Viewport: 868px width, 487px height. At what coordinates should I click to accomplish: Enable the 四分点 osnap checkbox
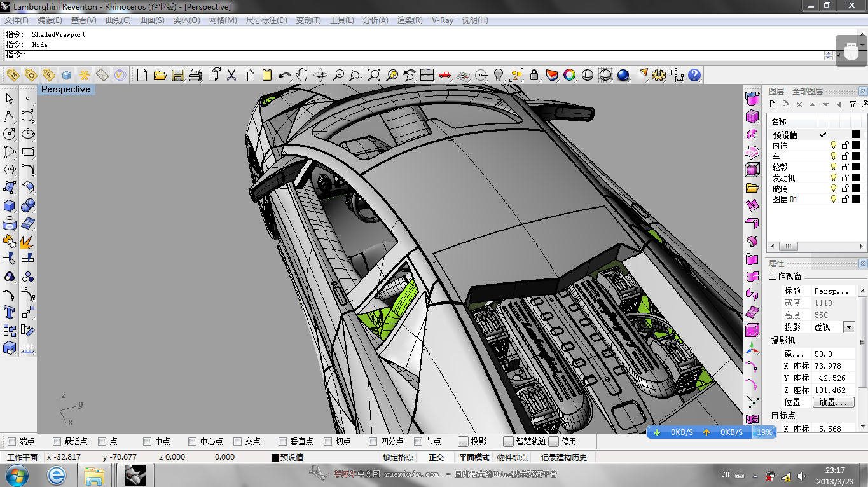pos(373,441)
